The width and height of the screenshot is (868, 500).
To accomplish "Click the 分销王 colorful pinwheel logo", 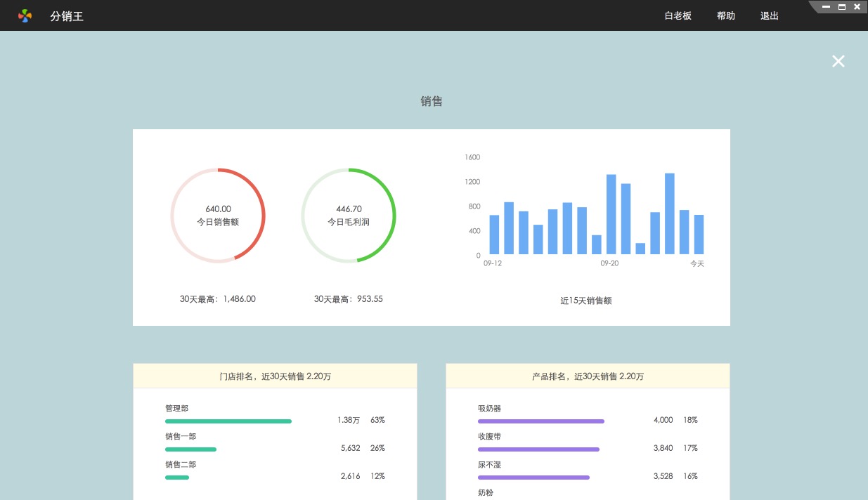I will click(25, 15).
